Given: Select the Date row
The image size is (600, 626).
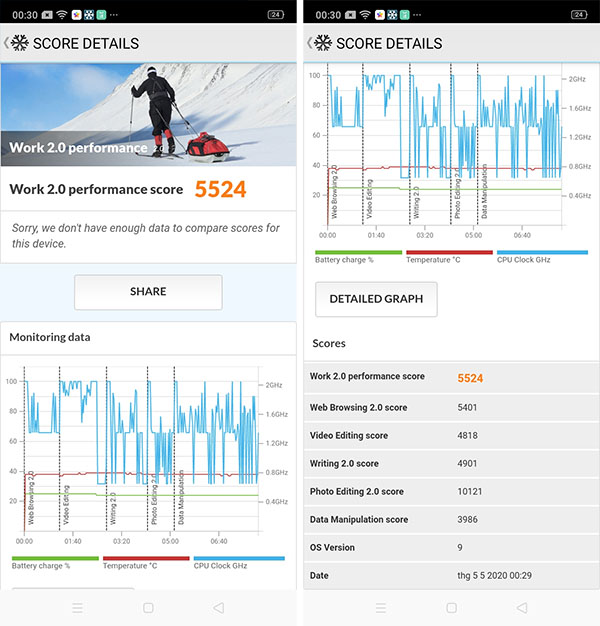Looking at the screenshot, I should [x=451, y=575].
